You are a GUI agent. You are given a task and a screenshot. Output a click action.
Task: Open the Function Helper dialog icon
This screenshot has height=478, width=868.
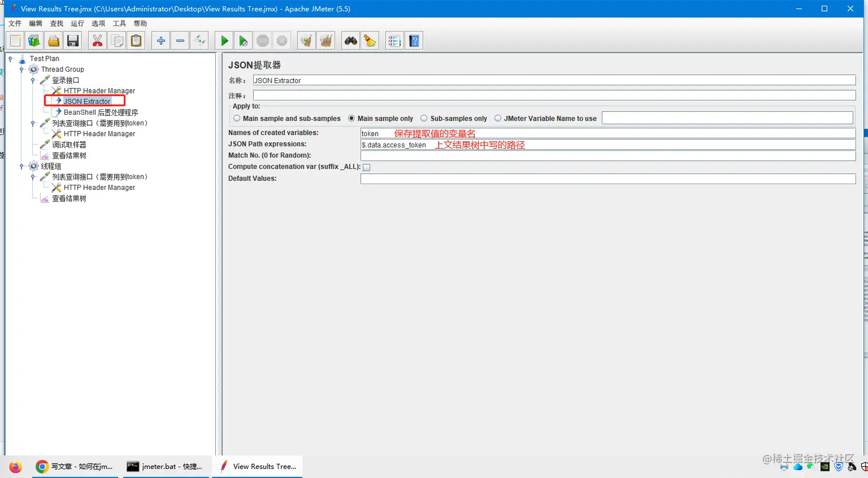point(394,41)
